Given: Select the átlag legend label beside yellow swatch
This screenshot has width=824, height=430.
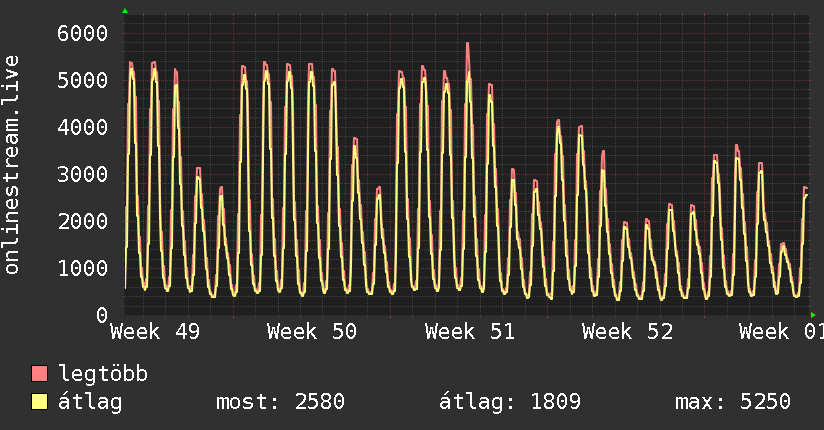Looking at the screenshot, I should (x=90, y=403).
